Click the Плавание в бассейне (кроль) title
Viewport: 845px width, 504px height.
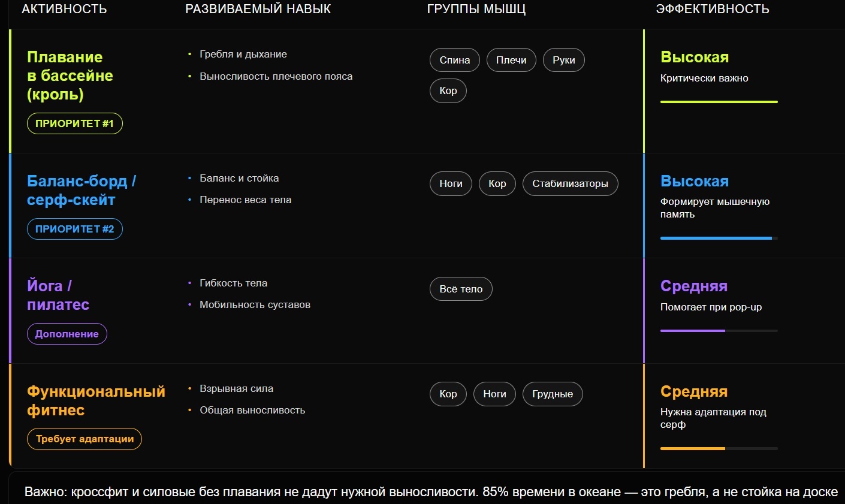[70, 76]
